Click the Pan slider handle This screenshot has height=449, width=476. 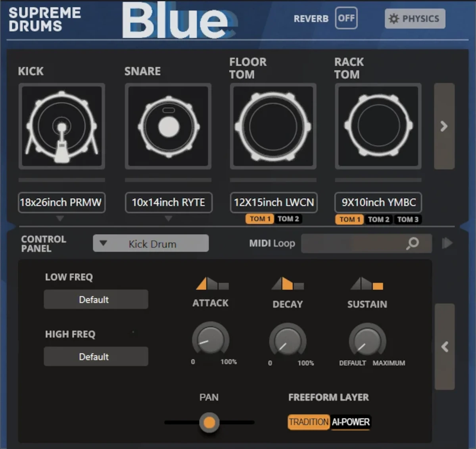209,422
